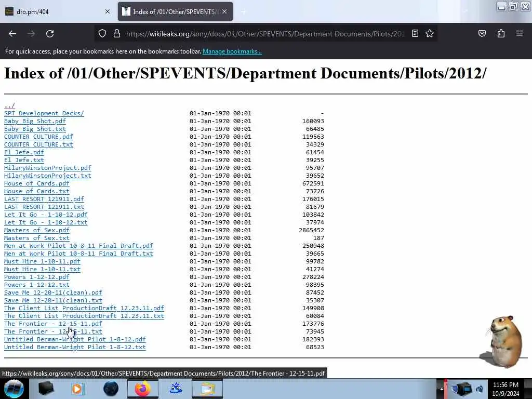Close the Index of /01/Other tab
The image size is (532, 399).
(x=224, y=11)
